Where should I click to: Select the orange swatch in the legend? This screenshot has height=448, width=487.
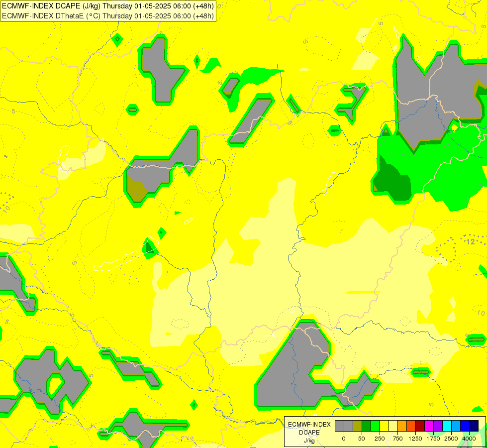(x=402, y=426)
